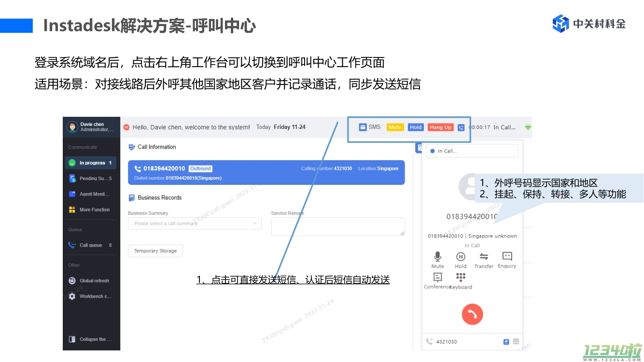
Task: Open the In Call status dropdown in softphone panel
Action: click(x=472, y=151)
